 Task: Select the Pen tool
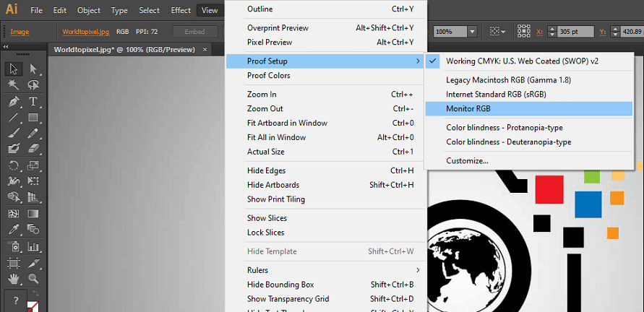[14, 102]
